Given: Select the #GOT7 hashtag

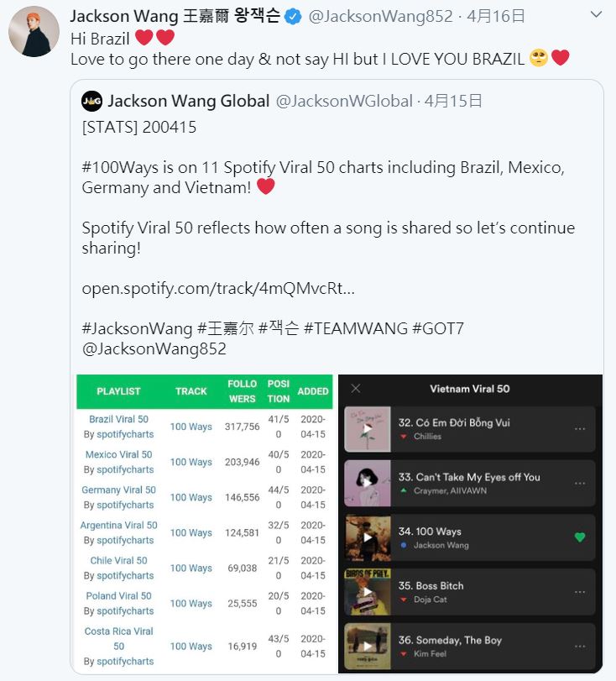Looking at the screenshot, I should click(437, 329).
